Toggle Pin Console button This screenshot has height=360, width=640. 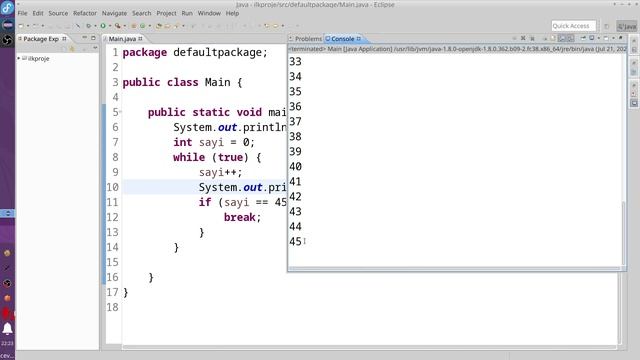pyautogui.click(x=583, y=38)
